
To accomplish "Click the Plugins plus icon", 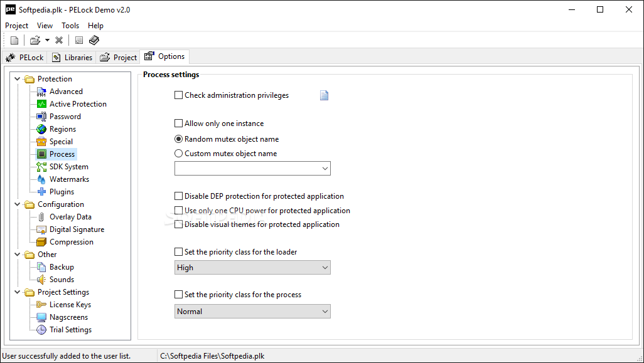I will [x=41, y=192].
